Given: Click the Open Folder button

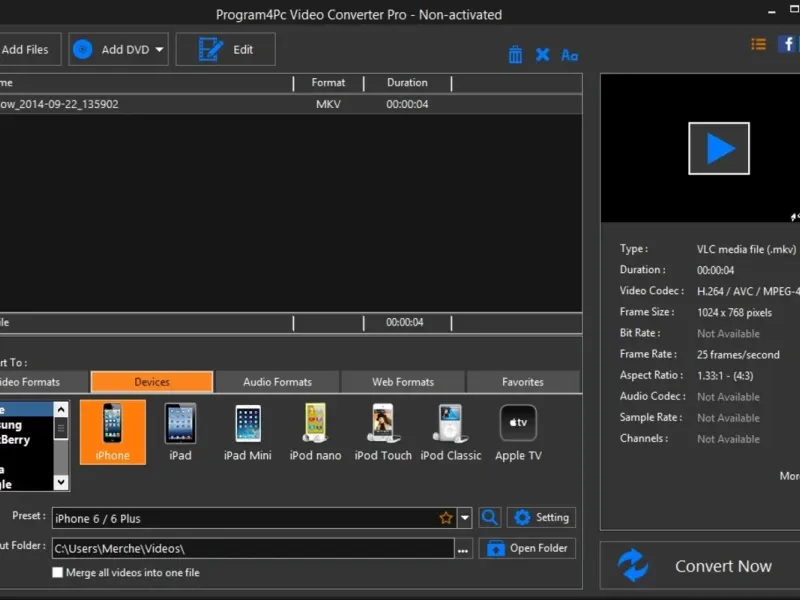Looking at the screenshot, I should tap(528, 548).
